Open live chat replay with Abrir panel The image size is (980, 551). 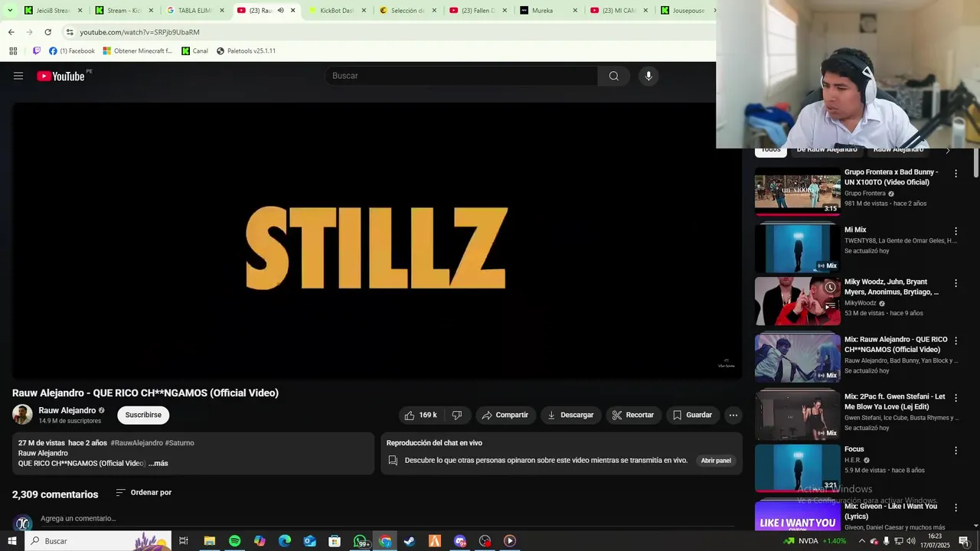tap(716, 461)
